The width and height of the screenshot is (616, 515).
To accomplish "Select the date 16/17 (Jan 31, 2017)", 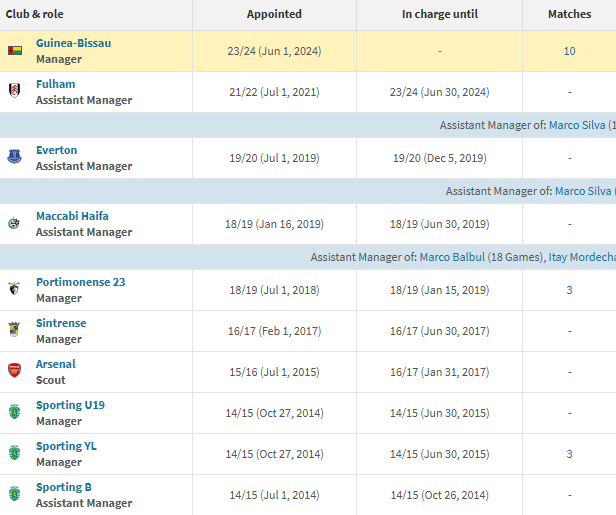I will pyautogui.click(x=440, y=372).
